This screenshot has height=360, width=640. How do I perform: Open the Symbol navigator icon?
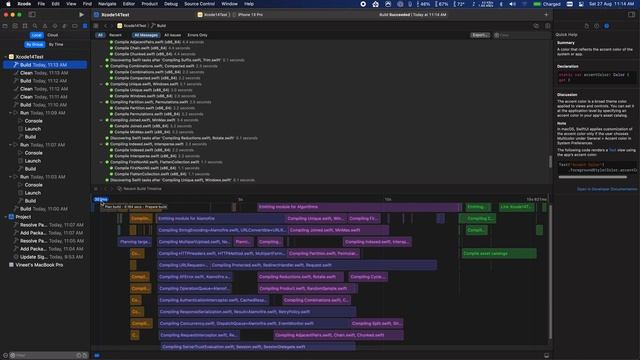tap(25, 26)
